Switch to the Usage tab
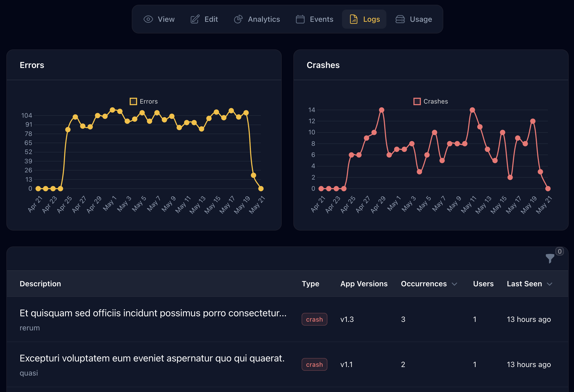This screenshot has width=574, height=392. (x=421, y=19)
